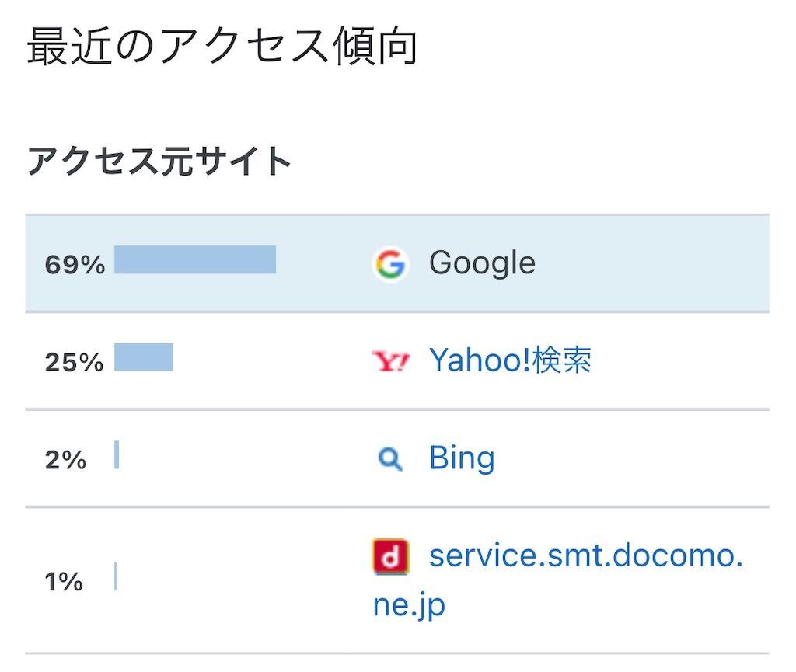This screenshot has height=672, width=796.
Task: Click the 25% Yahoo bar
Action: coord(144,357)
